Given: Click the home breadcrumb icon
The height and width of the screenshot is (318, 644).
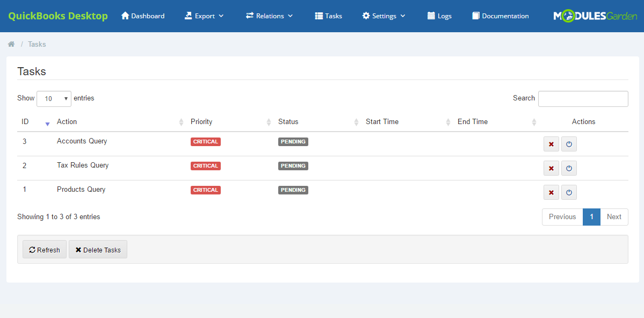Looking at the screenshot, I should pyautogui.click(x=11, y=44).
